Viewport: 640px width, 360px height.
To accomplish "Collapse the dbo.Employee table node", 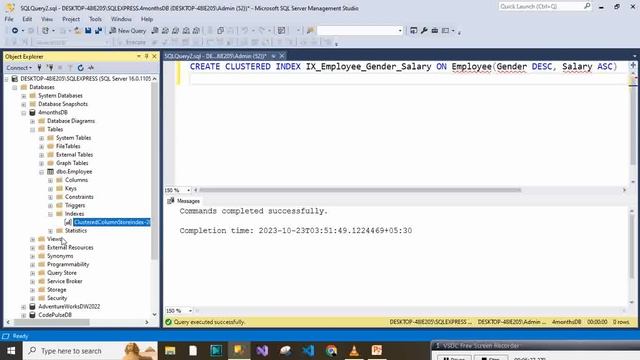I will (x=42, y=172).
